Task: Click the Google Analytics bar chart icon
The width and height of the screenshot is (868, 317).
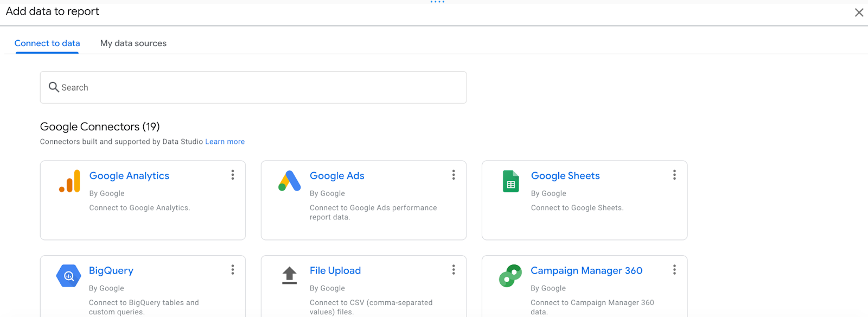Action: 69,181
